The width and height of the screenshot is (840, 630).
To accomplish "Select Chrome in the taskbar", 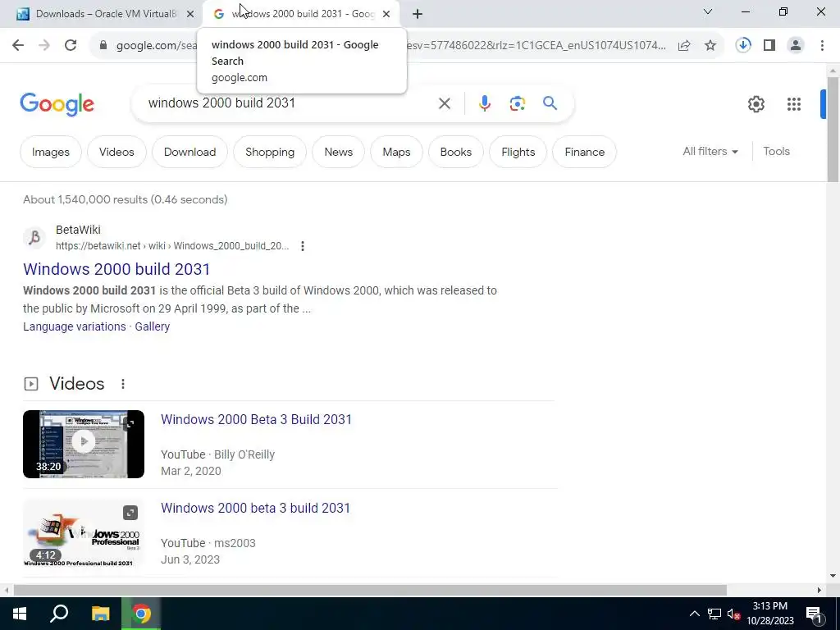I will point(141,614).
